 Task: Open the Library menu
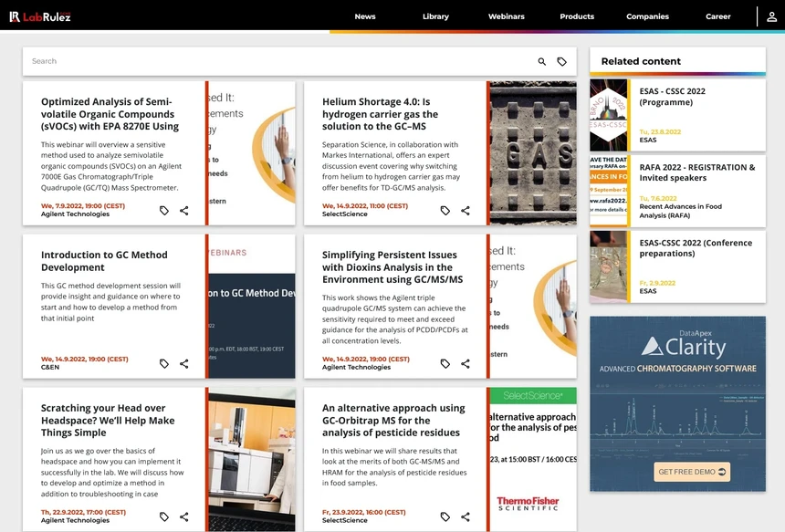click(x=435, y=16)
